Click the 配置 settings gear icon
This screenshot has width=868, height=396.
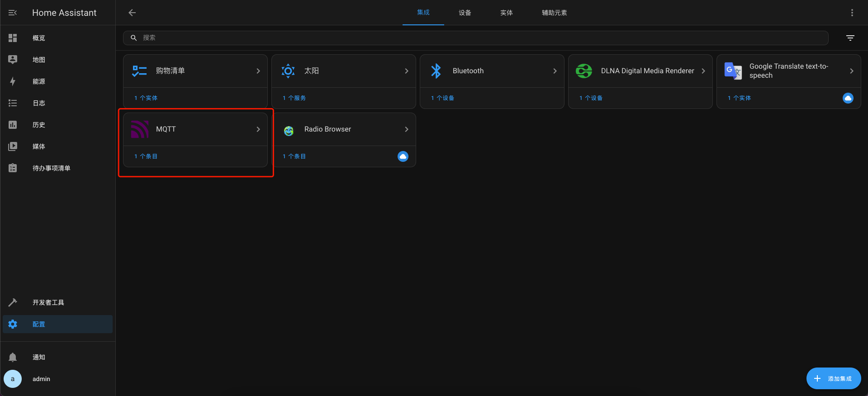(x=13, y=324)
